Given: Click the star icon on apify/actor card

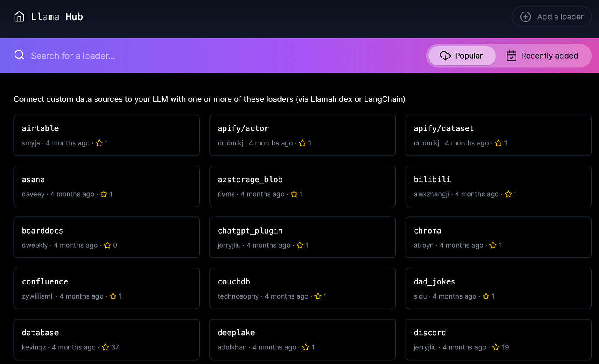Looking at the screenshot, I should click(302, 143).
